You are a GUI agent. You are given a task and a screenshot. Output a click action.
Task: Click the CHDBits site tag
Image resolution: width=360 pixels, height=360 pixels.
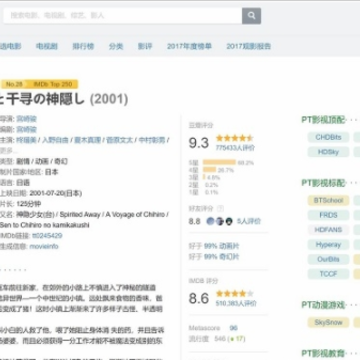tap(328, 137)
